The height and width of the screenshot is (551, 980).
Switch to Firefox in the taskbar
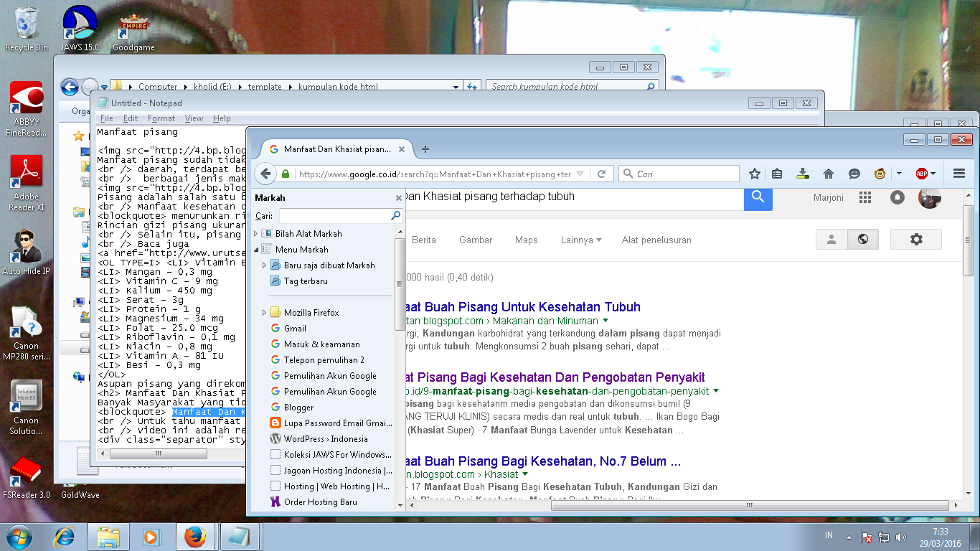194,537
